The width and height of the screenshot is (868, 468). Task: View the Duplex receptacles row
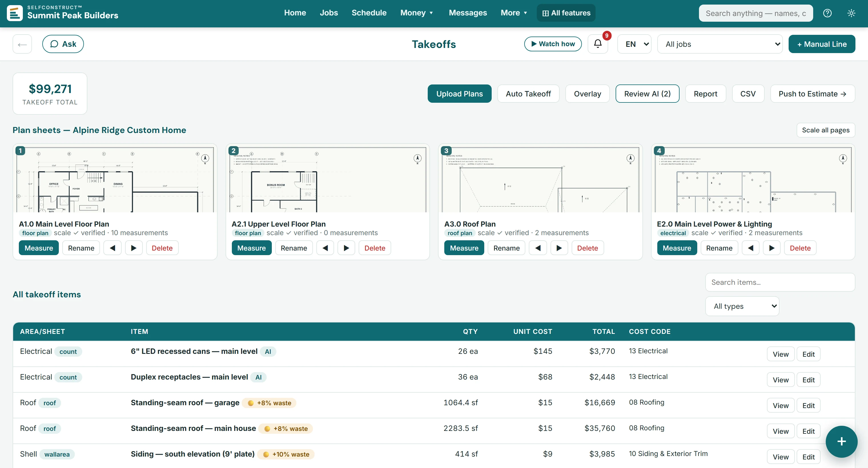[x=780, y=380]
